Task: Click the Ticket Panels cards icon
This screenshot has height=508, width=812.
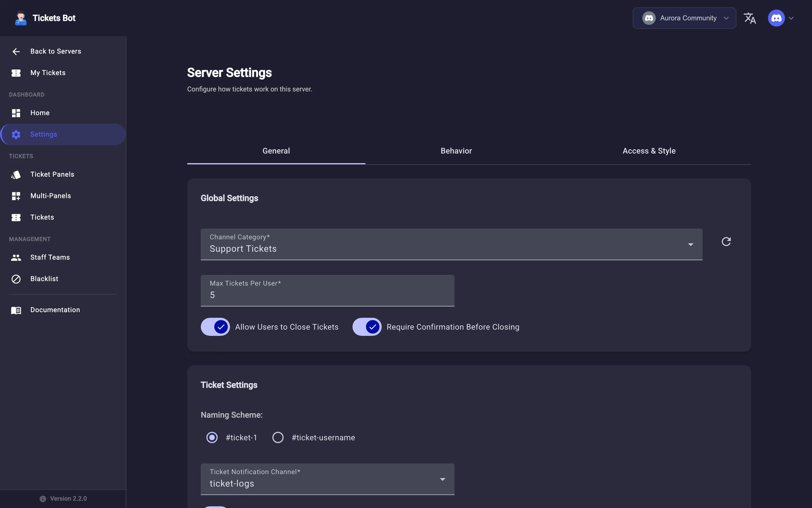Action: 16,174
